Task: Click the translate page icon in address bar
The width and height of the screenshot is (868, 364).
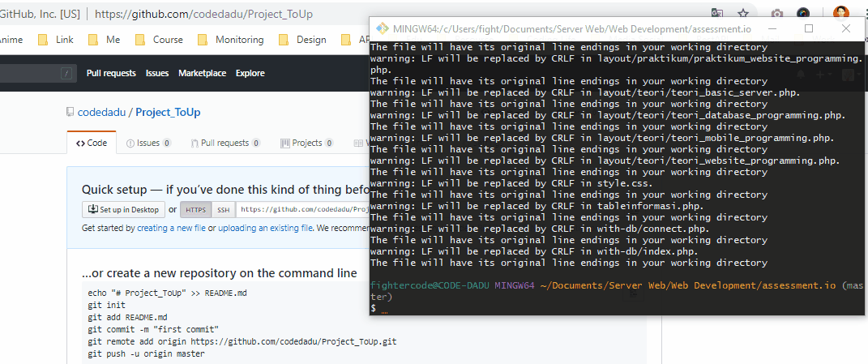Action: click(x=717, y=13)
